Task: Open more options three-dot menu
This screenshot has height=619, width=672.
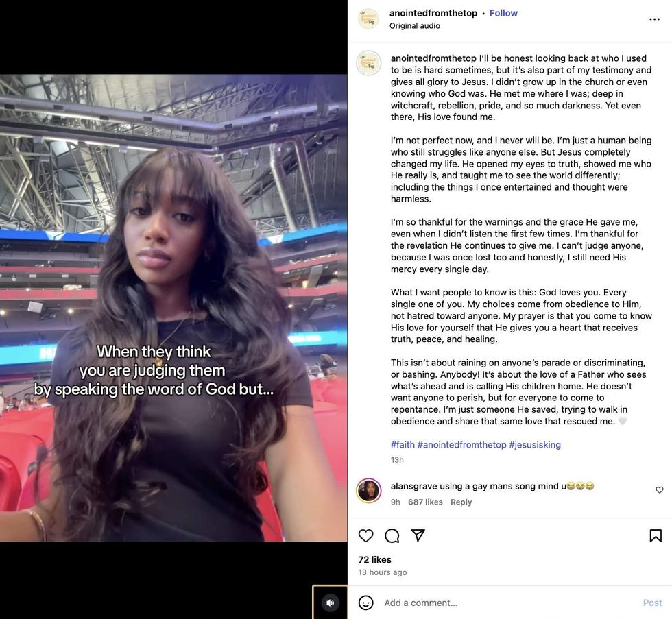Action: [x=654, y=19]
